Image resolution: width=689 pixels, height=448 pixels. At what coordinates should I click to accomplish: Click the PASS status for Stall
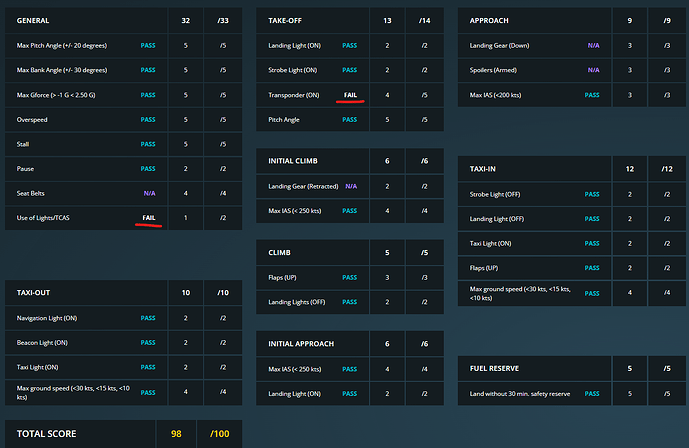(x=148, y=144)
